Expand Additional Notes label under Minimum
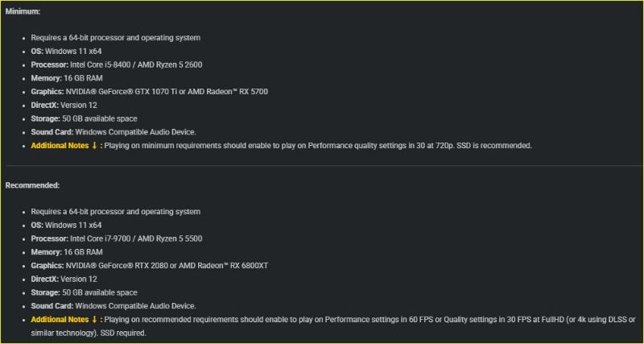The height and width of the screenshot is (344, 644). 60,146
